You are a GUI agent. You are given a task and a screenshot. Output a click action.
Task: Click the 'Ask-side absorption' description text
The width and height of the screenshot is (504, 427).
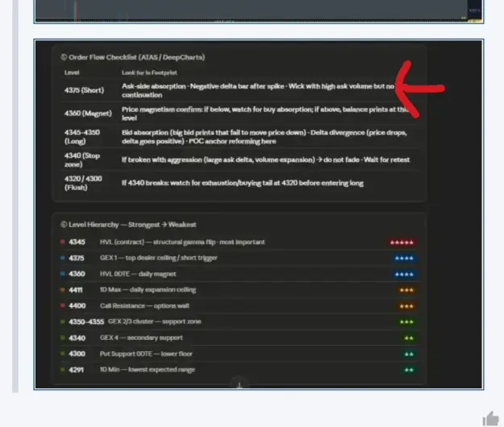[258, 90]
